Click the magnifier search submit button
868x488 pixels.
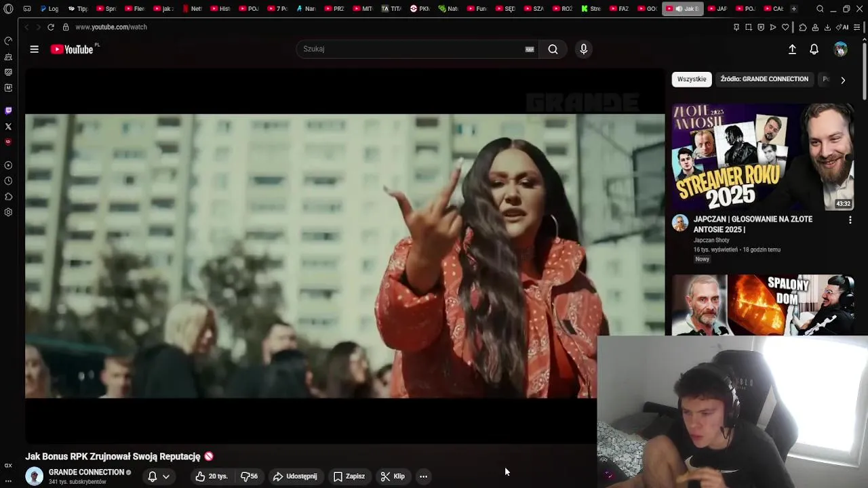coord(553,49)
